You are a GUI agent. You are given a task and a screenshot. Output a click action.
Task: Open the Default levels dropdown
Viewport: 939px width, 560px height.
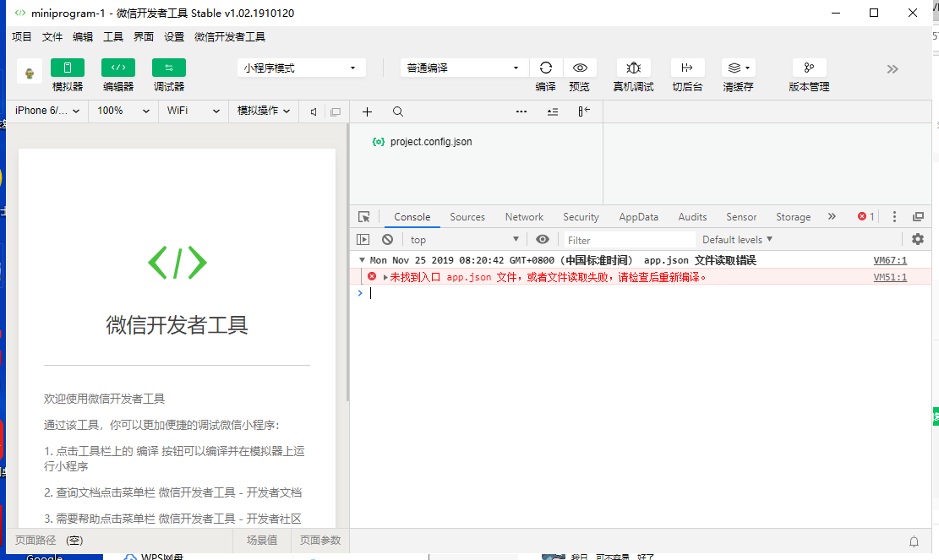(x=737, y=239)
